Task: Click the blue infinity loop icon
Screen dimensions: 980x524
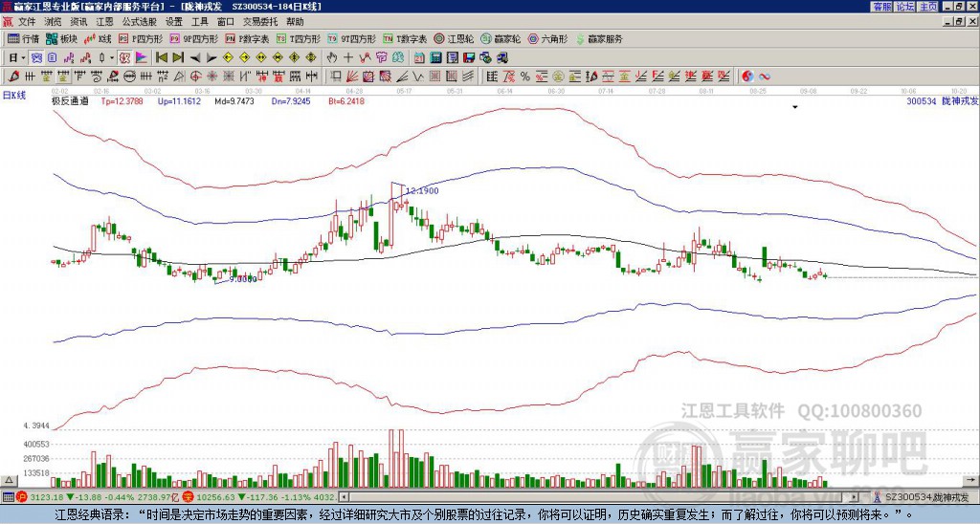Action: tap(765, 76)
